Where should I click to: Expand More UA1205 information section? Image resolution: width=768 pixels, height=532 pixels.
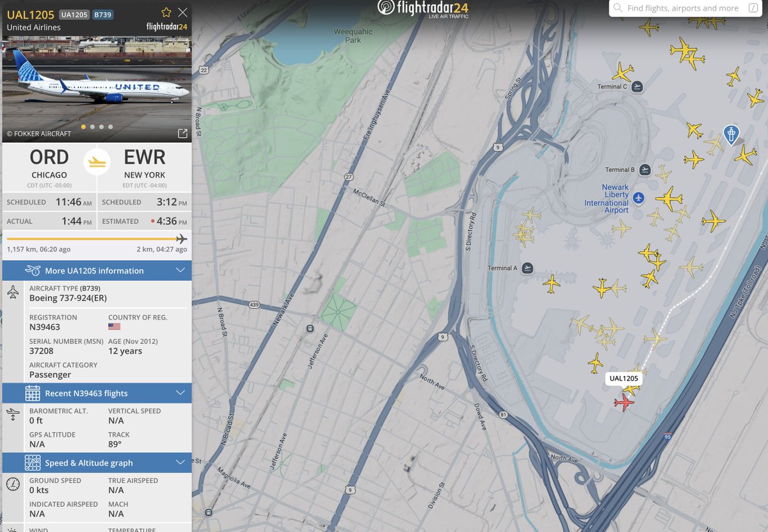pos(97,270)
